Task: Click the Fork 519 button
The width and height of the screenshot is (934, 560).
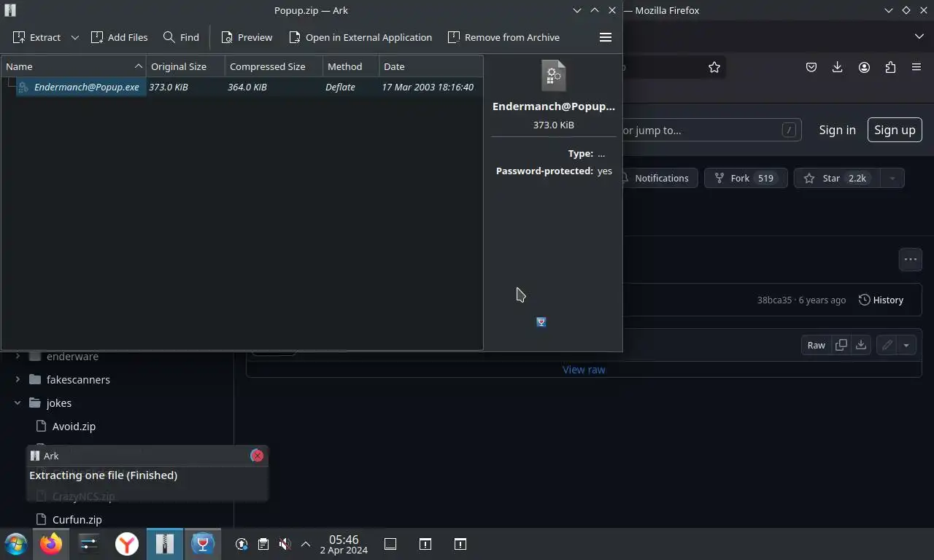Action: click(x=745, y=178)
